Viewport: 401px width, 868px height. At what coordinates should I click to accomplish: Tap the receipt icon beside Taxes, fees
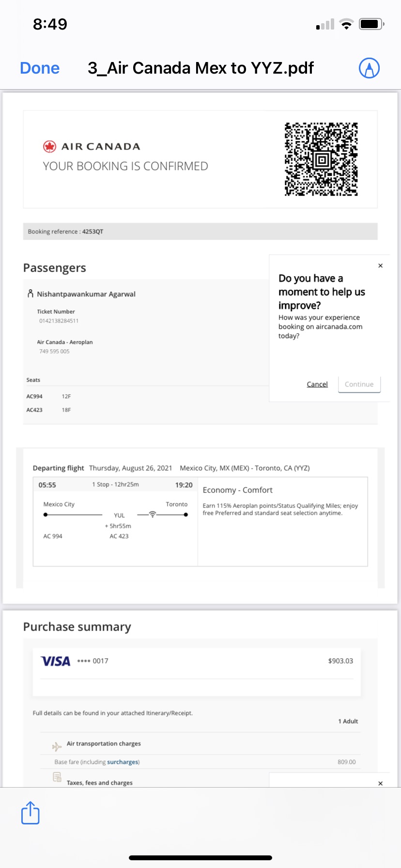click(x=57, y=777)
